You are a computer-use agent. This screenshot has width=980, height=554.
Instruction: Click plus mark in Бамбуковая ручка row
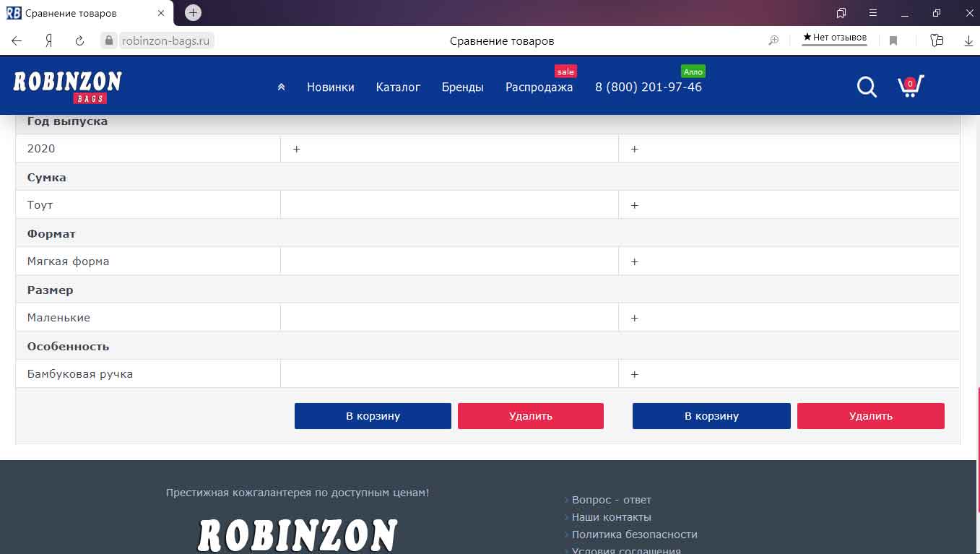pyautogui.click(x=635, y=374)
